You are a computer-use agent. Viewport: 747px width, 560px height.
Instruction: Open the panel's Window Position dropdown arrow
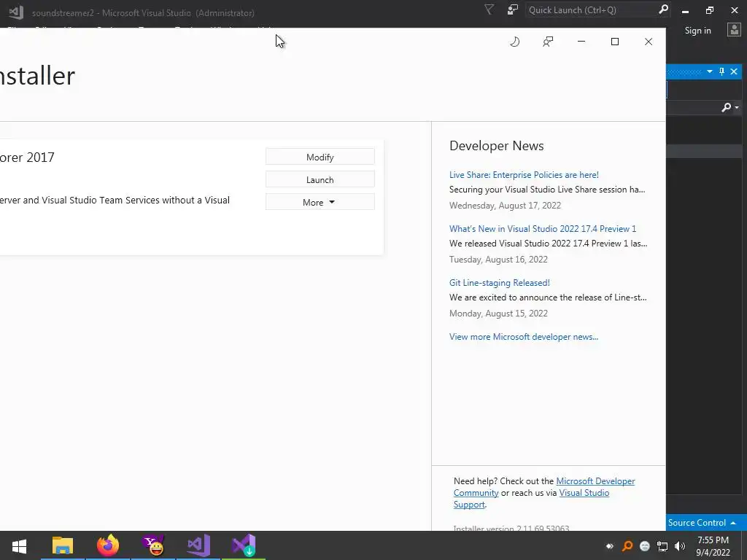[x=709, y=71]
